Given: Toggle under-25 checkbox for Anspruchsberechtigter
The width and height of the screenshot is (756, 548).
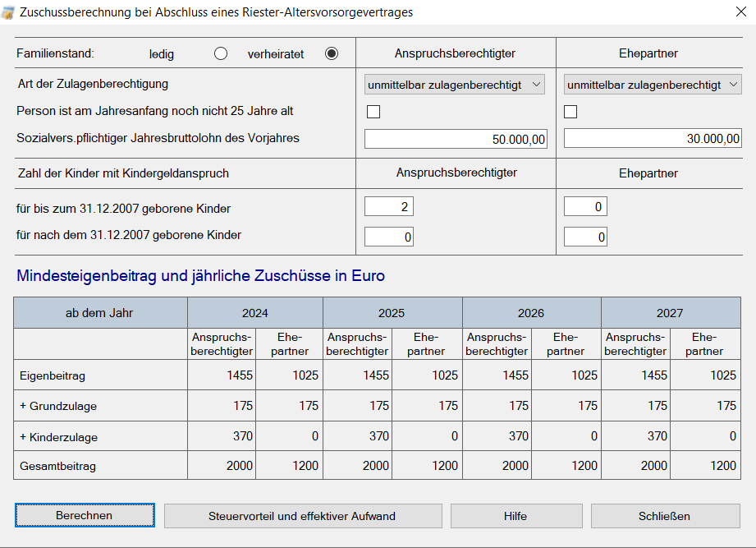Looking at the screenshot, I should [x=373, y=112].
